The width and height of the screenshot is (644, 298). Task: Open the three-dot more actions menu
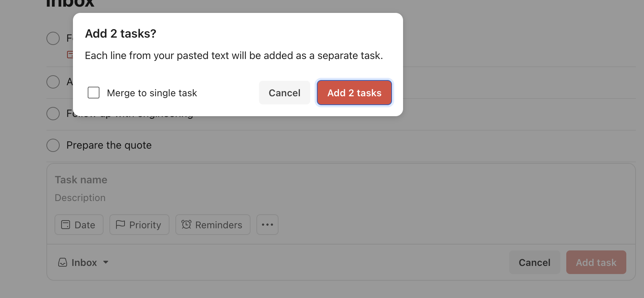coord(267,225)
